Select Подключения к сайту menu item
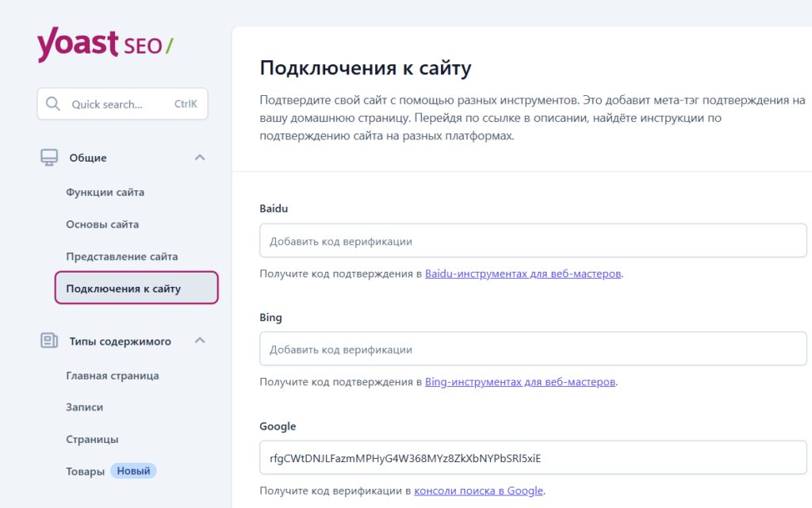The width and height of the screenshot is (812, 508). pyautogui.click(x=136, y=288)
